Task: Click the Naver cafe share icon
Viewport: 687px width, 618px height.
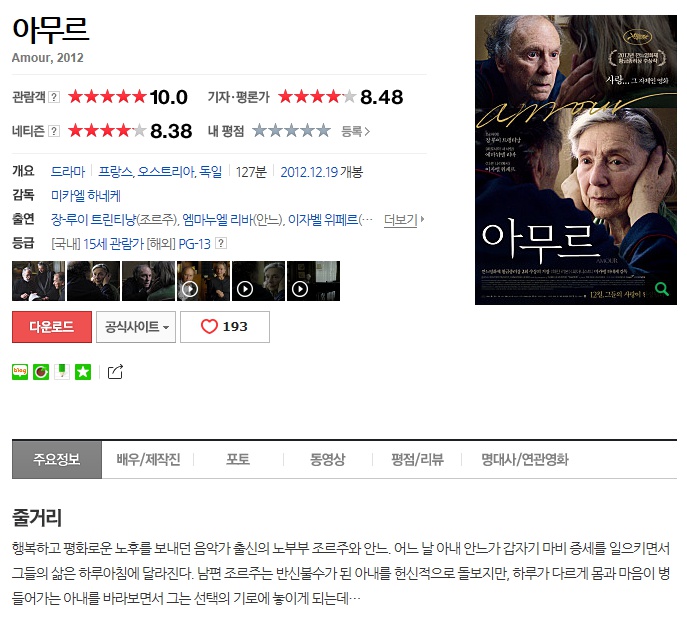Action: 41,372
